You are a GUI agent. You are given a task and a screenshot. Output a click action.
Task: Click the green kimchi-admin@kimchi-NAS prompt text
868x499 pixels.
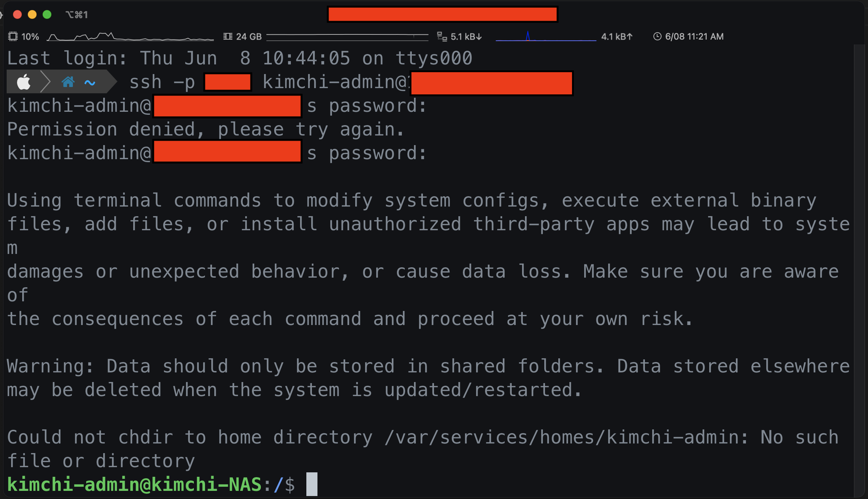point(134,484)
